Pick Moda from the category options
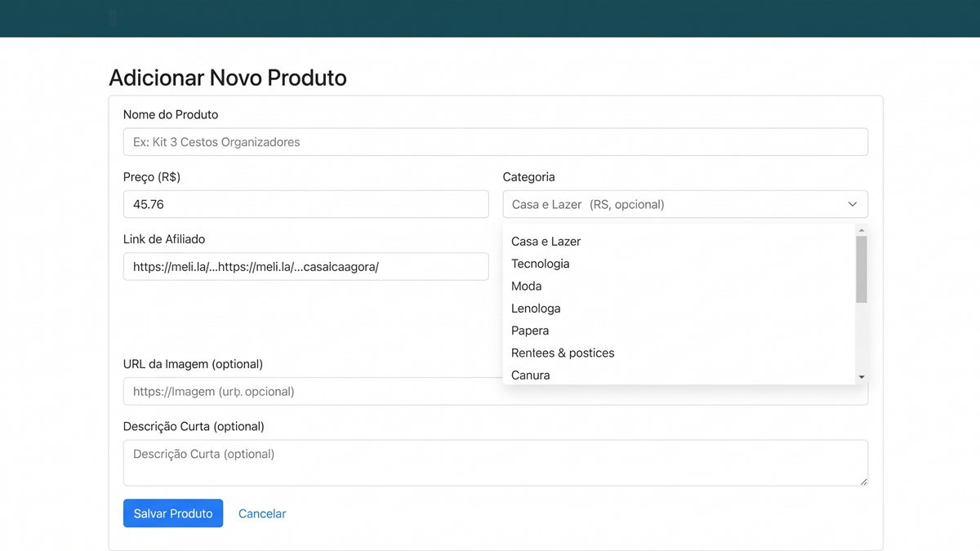980x551 pixels. pyautogui.click(x=526, y=286)
